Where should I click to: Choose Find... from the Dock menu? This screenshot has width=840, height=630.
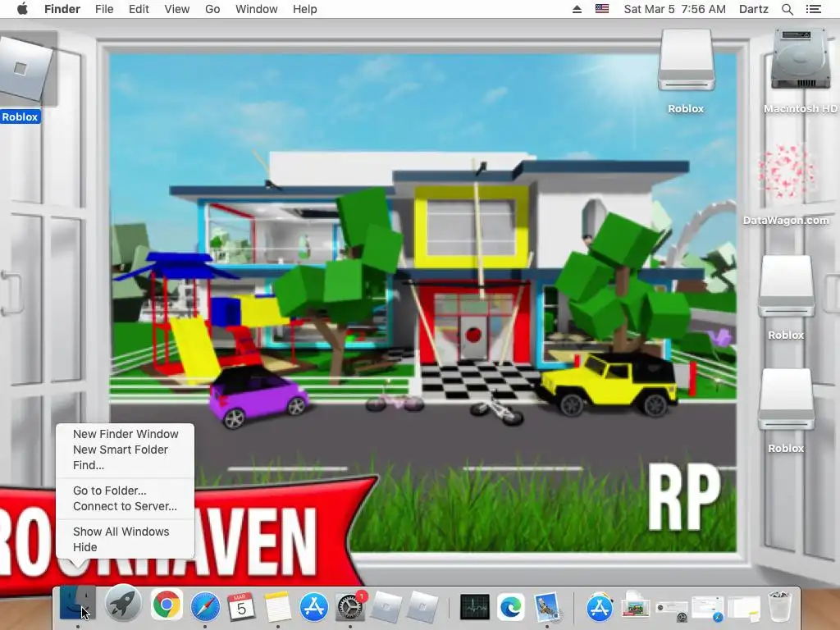(x=126, y=465)
